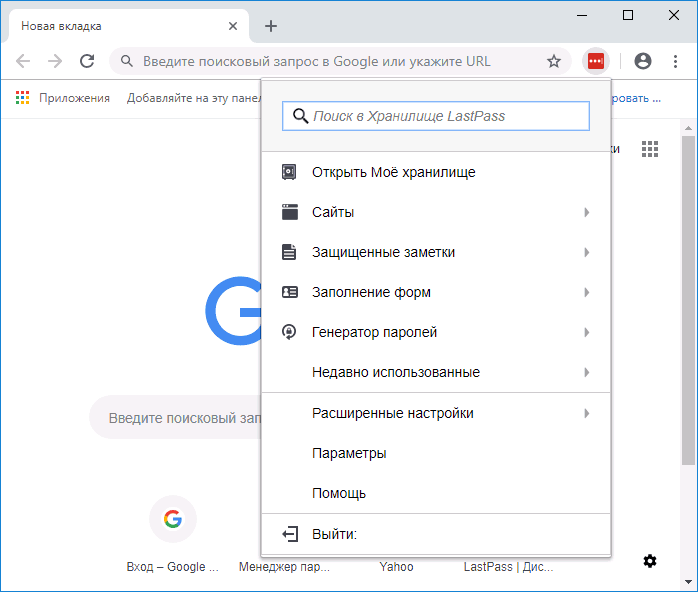Image resolution: width=698 pixels, height=592 pixels.
Task: Expand the Заполнение форм submenu arrow
Action: pos(587,292)
